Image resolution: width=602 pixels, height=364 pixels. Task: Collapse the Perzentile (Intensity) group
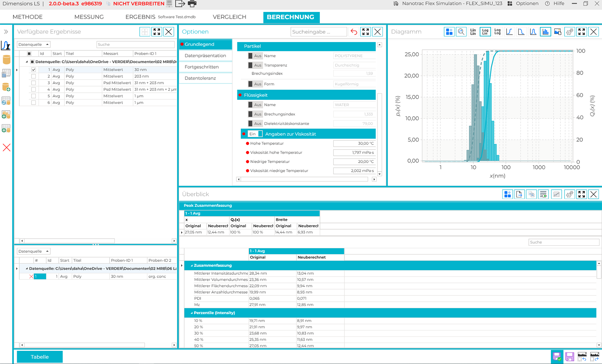(192, 313)
